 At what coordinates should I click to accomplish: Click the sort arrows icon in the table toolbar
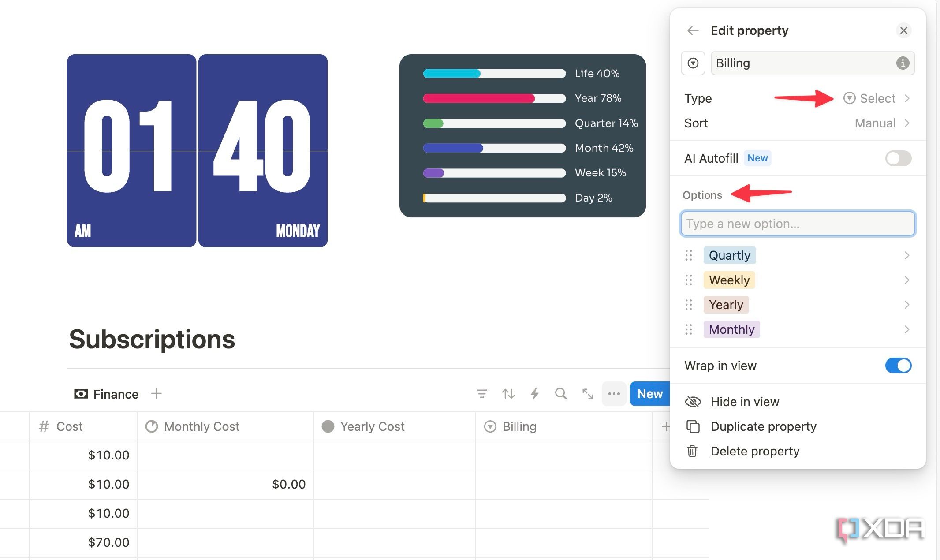click(508, 394)
